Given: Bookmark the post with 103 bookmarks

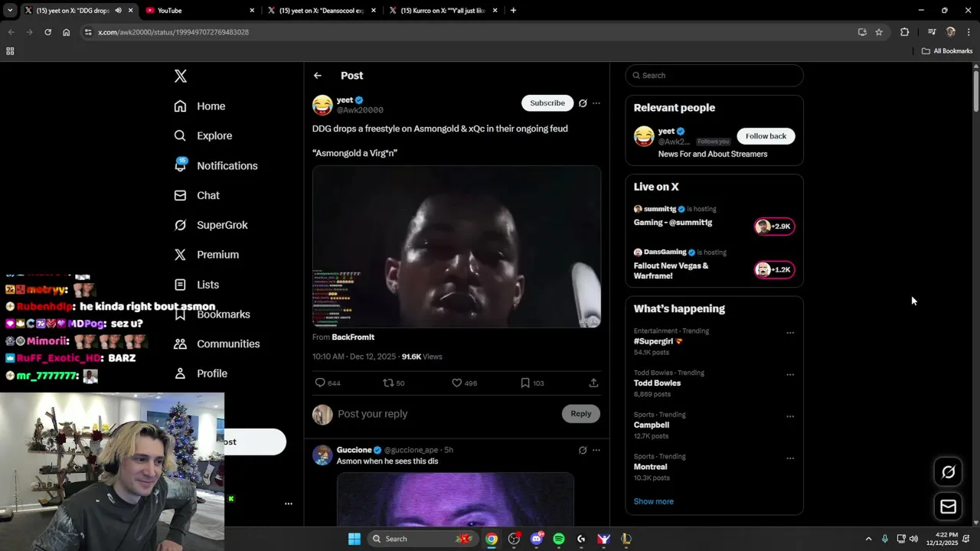Looking at the screenshot, I should (532, 383).
